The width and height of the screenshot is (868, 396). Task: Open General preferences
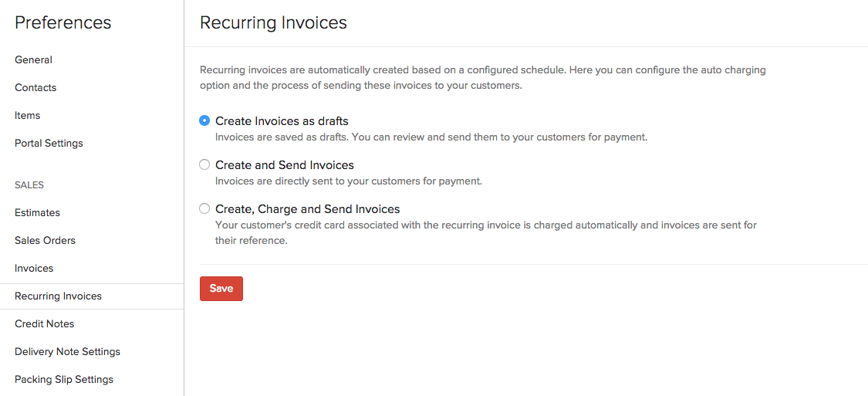tap(33, 59)
